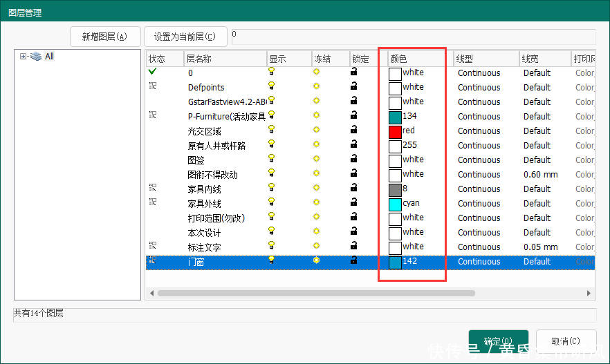Expand the All tree node
The image size is (610, 364).
[x=23, y=57]
